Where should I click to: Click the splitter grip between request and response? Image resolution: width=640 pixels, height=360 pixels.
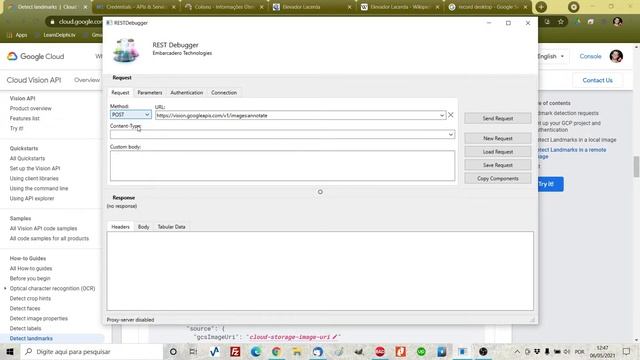[x=320, y=192]
